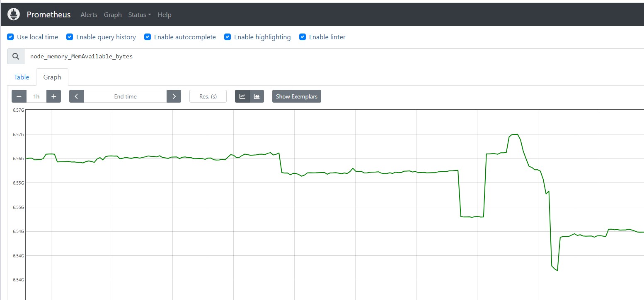Disable the Use local time checkbox
The width and height of the screenshot is (644, 300).
tap(10, 37)
